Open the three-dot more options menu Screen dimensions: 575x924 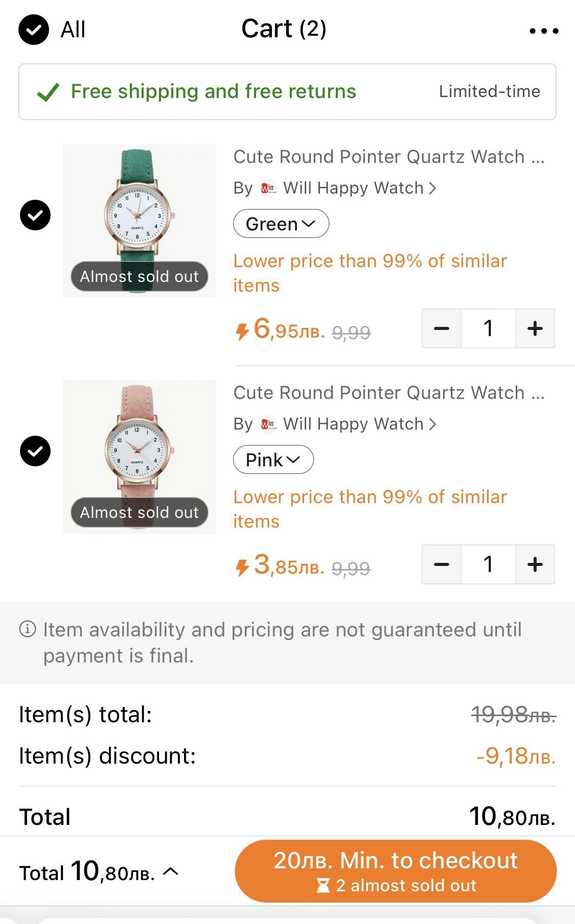point(544,31)
